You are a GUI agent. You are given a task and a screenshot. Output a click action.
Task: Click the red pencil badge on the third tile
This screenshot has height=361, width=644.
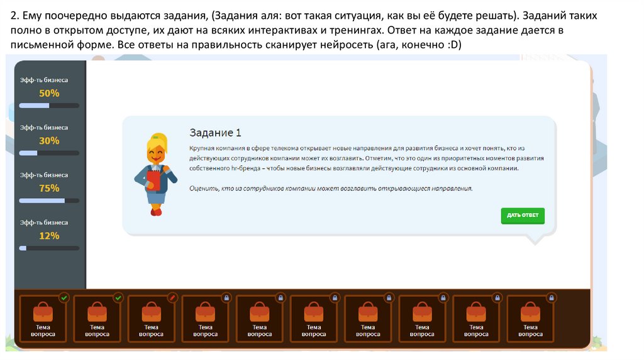172,297
